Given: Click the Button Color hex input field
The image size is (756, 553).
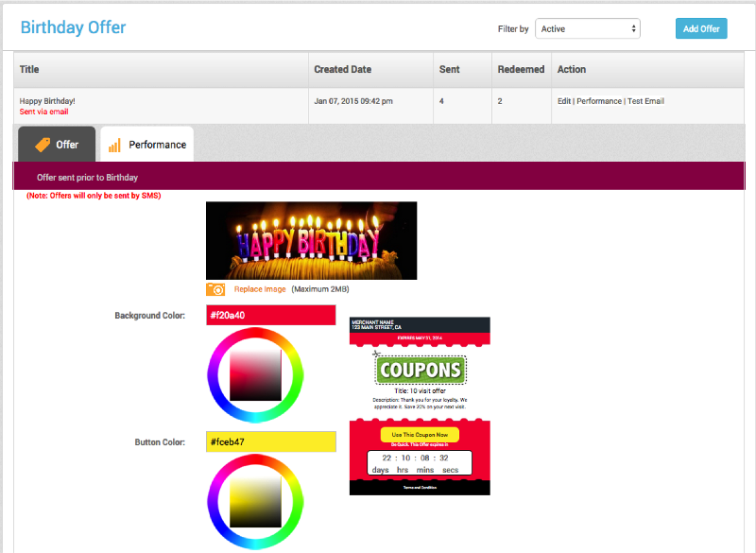Looking at the screenshot, I should click(270, 441).
